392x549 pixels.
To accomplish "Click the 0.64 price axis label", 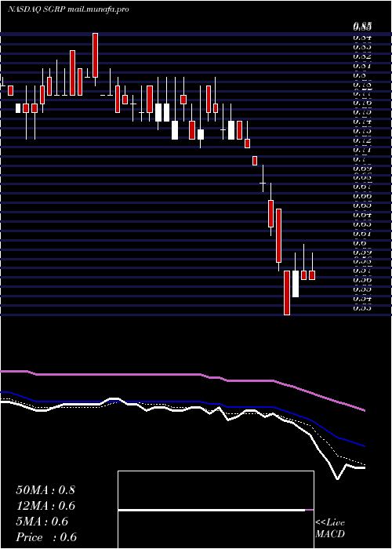I will [x=362, y=215].
